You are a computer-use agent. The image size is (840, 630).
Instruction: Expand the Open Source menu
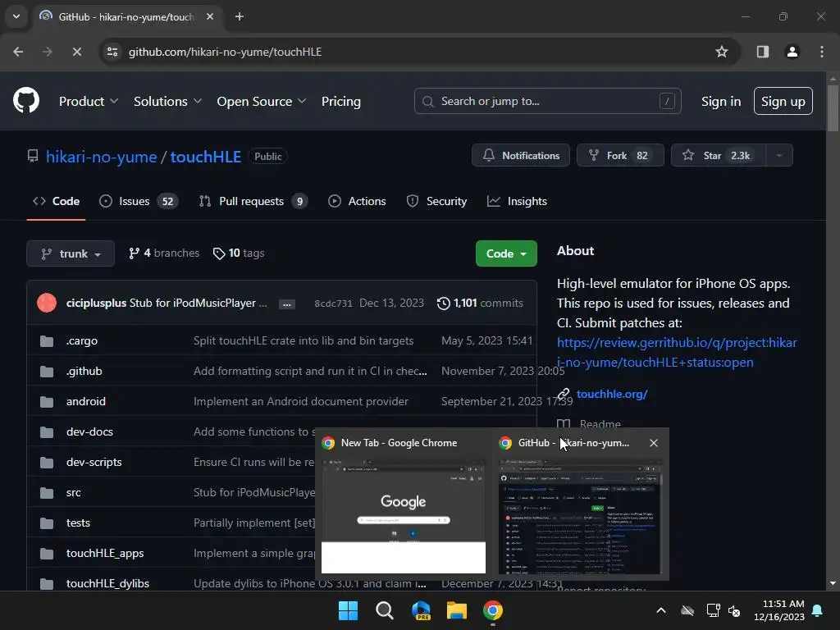point(262,101)
